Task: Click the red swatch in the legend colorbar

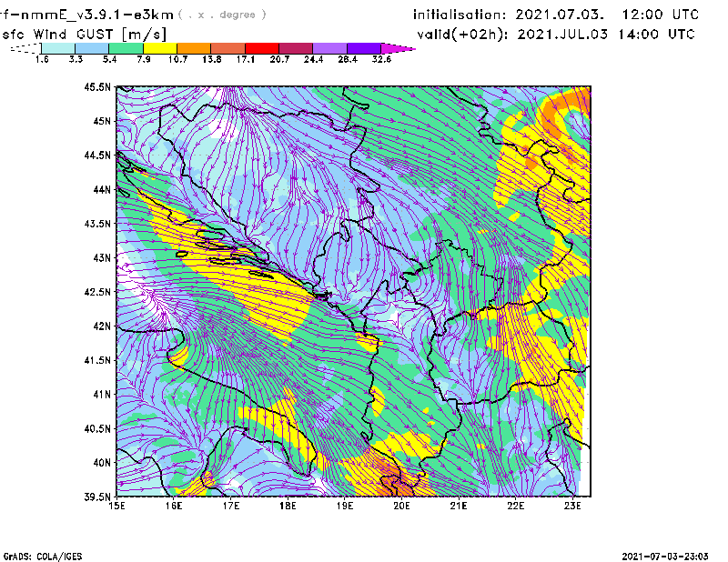Action: [262, 47]
